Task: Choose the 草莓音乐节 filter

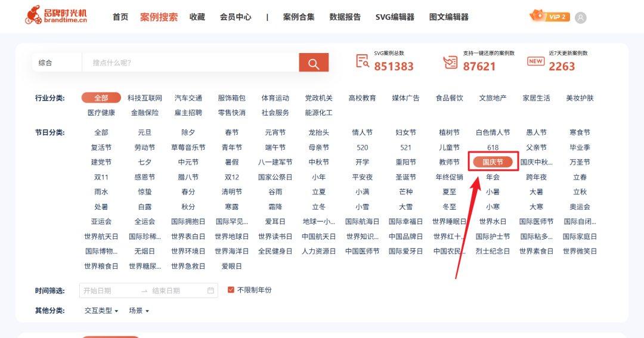Action: point(188,147)
